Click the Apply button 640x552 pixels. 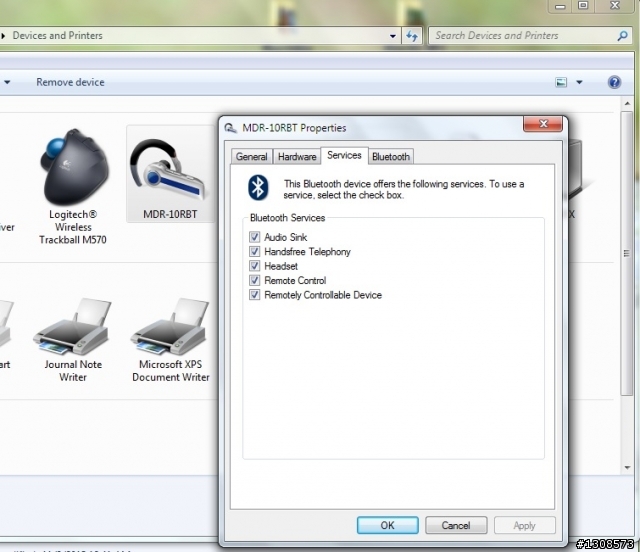click(x=524, y=525)
